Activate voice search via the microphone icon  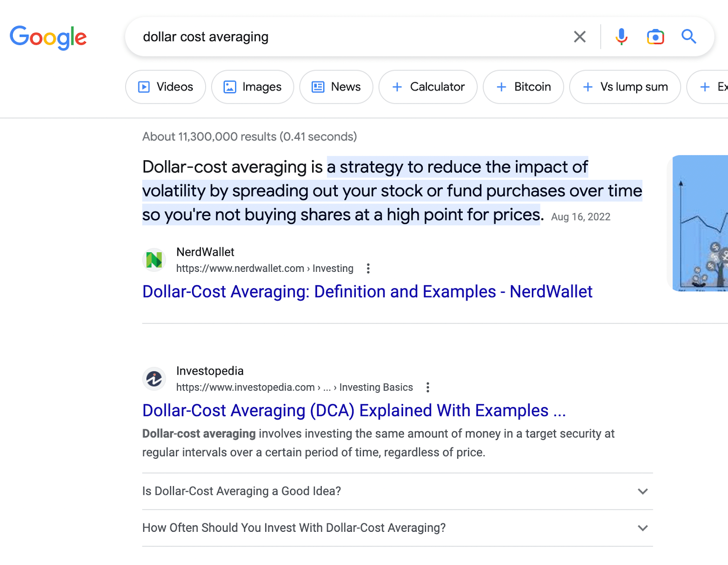621,37
